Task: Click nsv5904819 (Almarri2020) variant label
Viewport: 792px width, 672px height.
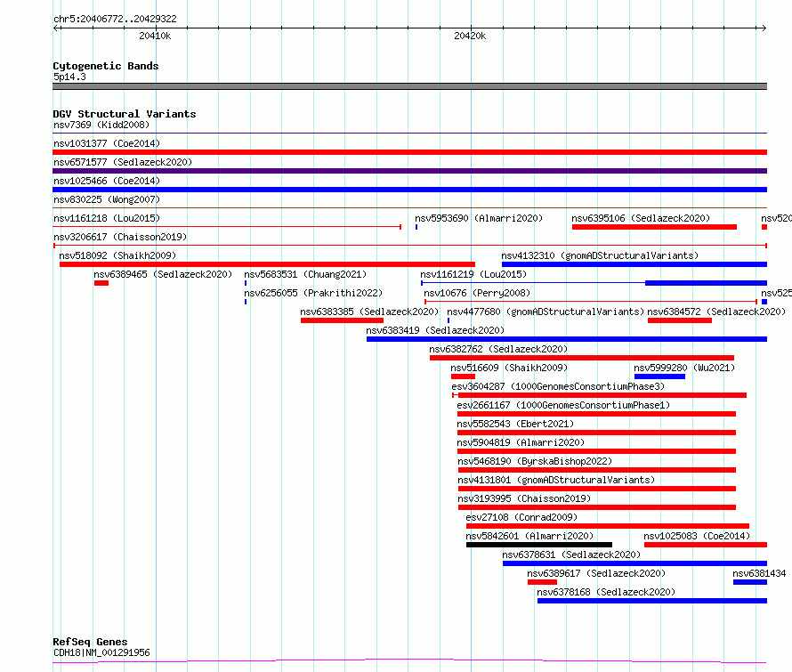Action: pyautogui.click(x=521, y=442)
